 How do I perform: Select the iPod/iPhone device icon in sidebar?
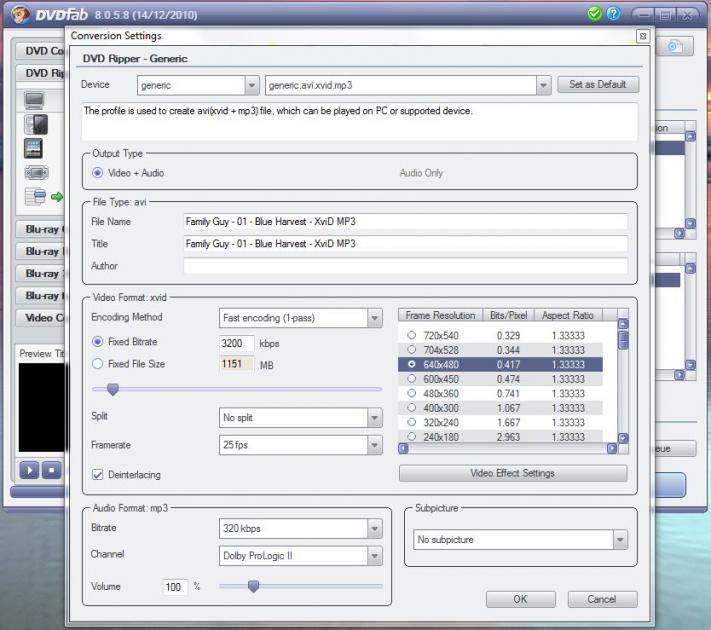[36, 125]
